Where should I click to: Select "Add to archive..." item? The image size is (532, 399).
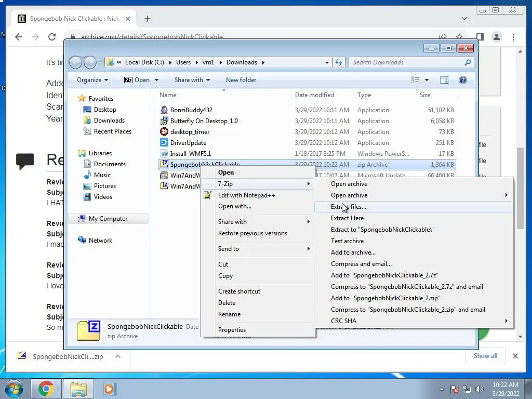(x=413, y=252)
